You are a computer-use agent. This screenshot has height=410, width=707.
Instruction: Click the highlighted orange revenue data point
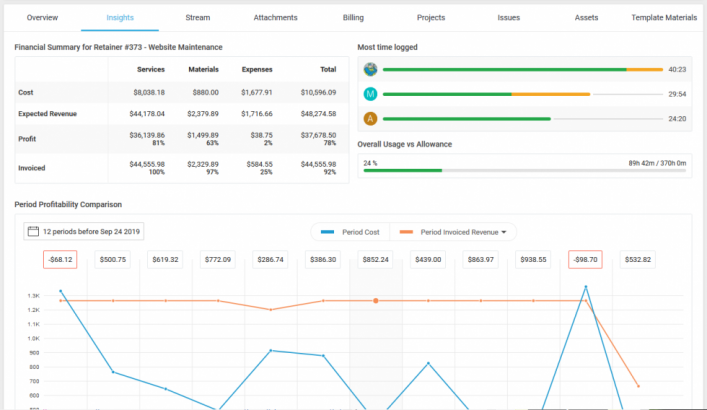(376, 300)
